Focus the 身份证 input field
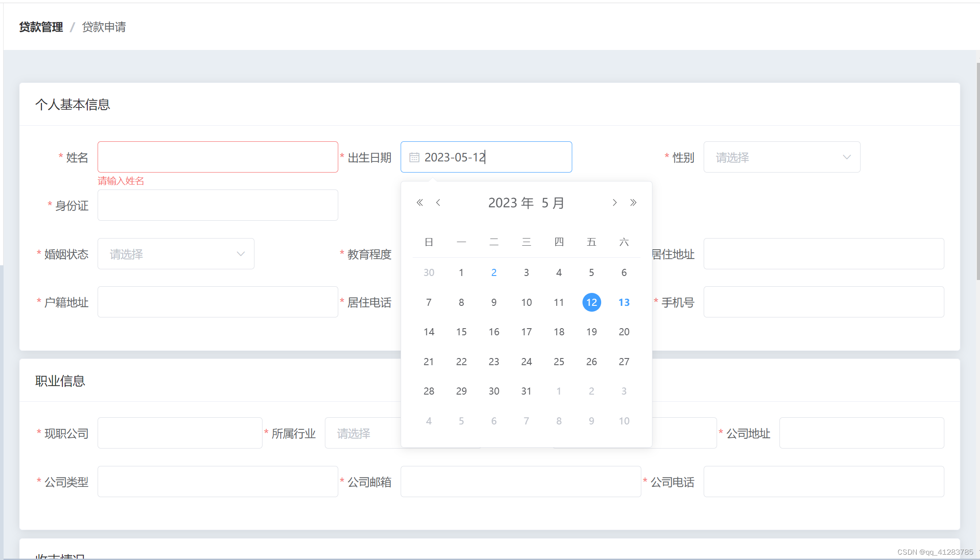980x560 pixels. 218,205
